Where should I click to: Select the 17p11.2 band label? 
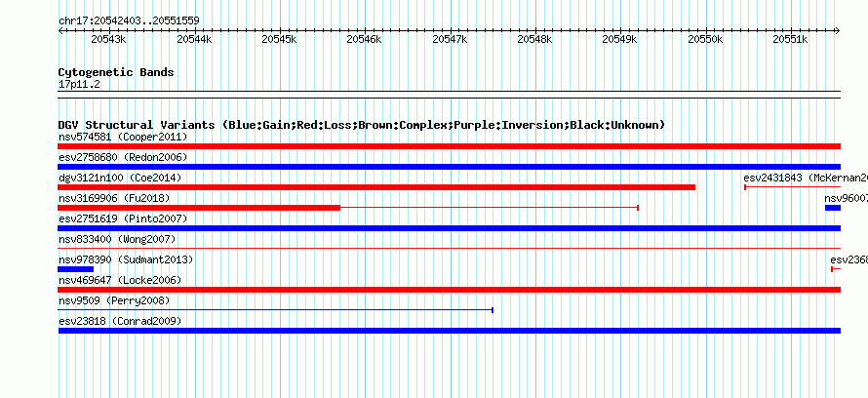tap(79, 85)
